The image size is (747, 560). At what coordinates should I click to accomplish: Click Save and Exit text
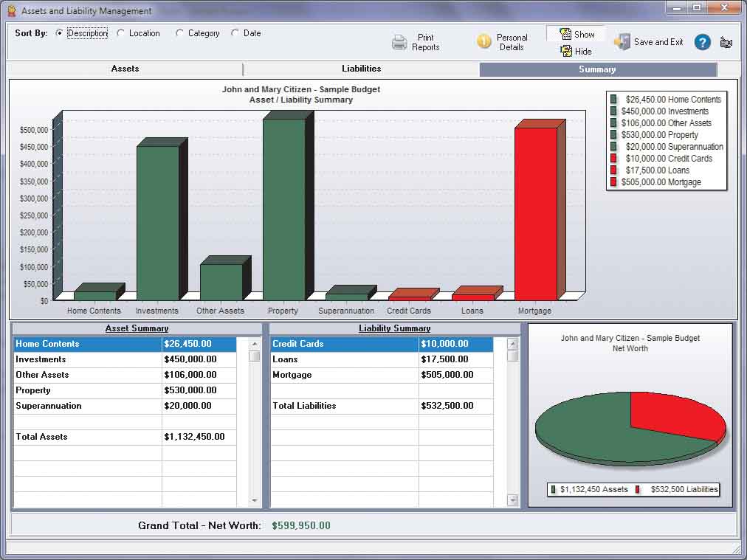[x=658, y=42]
